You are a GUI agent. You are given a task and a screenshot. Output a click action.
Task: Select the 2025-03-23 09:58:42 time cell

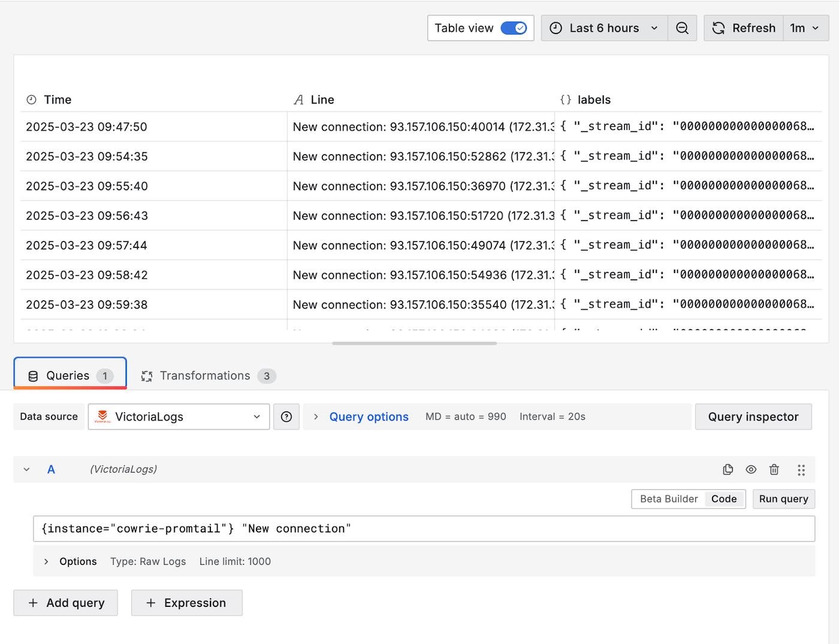154,275
